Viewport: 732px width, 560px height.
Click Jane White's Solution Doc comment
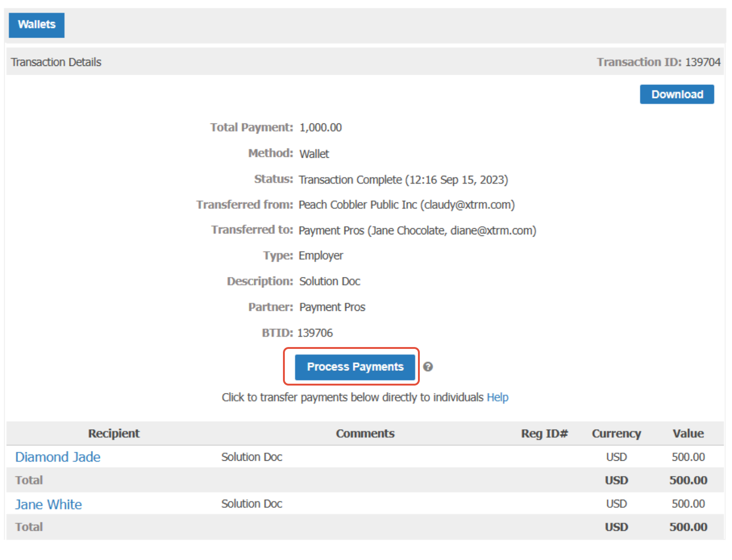(x=252, y=504)
